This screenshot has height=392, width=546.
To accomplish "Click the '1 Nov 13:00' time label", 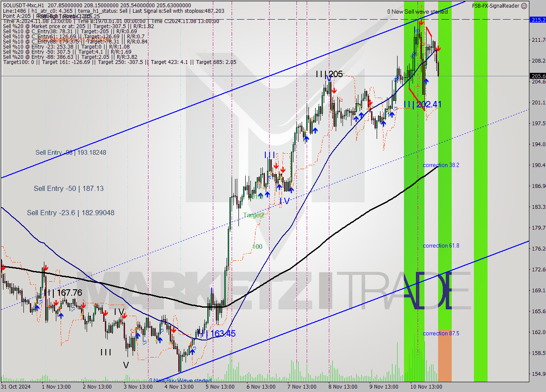I will [56, 387].
